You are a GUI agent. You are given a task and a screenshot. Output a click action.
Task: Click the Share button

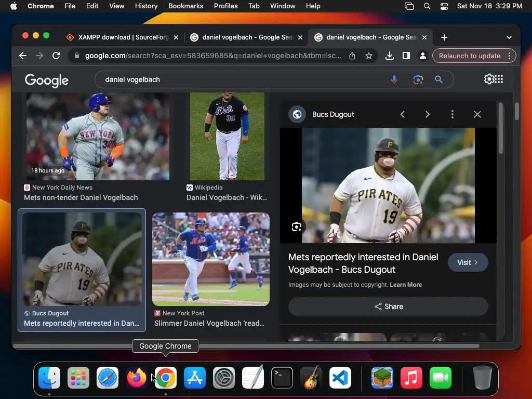click(388, 307)
